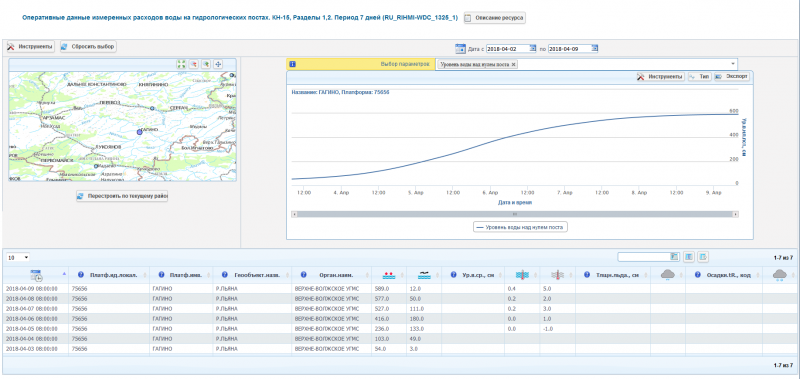Click chart horizontal scrollbar handle
800x379 pixels.
(514, 214)
